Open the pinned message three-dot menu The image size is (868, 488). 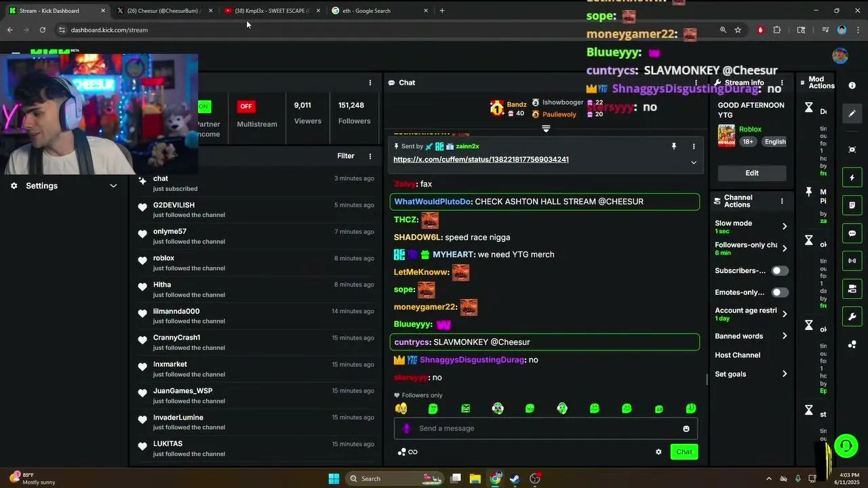click(693, 146)
